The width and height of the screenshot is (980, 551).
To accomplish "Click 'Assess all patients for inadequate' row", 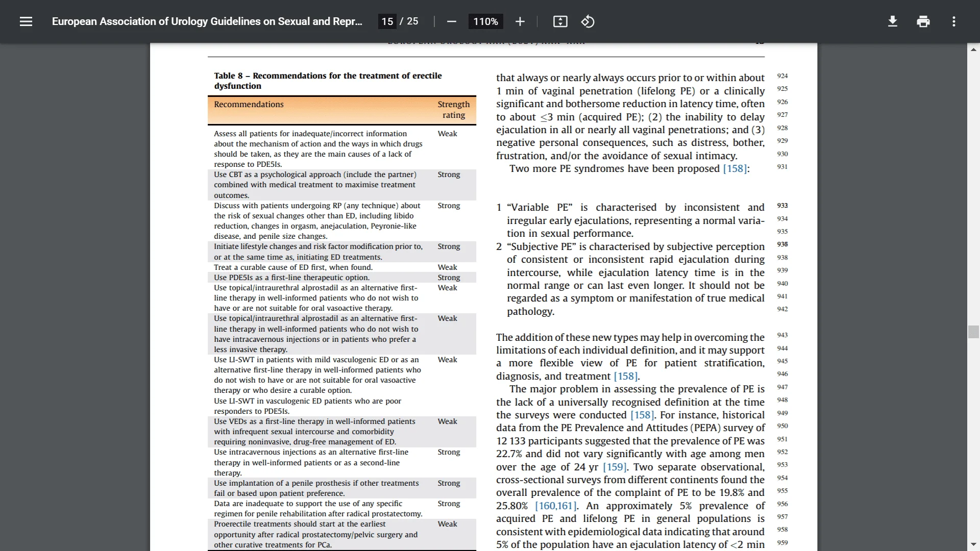I will pyautogui.click(x=341, y=149).
